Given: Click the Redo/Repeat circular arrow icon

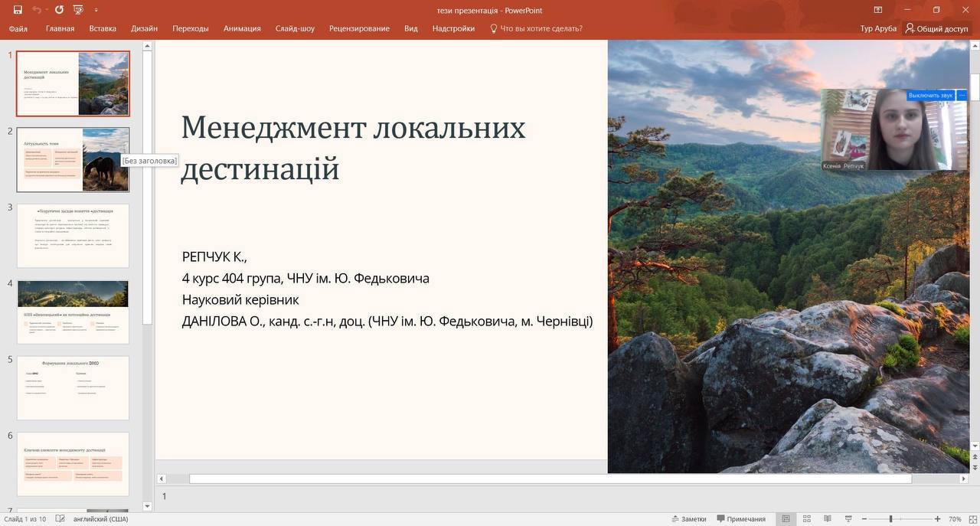Looking at the screenshot, I should [59, 10].
